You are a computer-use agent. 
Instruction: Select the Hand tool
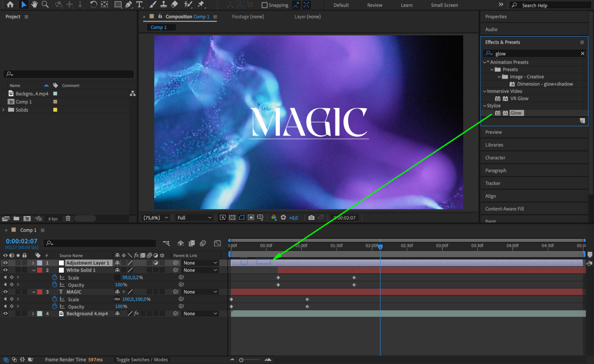[x=34, y=4]
